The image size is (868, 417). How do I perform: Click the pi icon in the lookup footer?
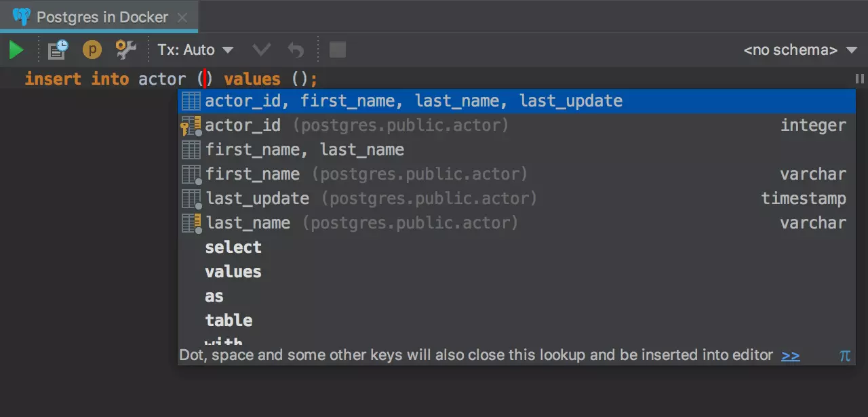(x=844, y=355)
